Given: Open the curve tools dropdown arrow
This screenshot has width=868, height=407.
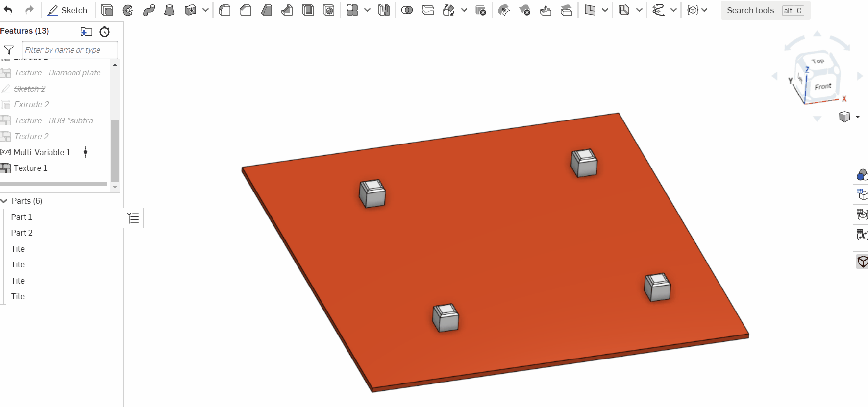Looking at the screenshot, I should [x=674, y=10].
